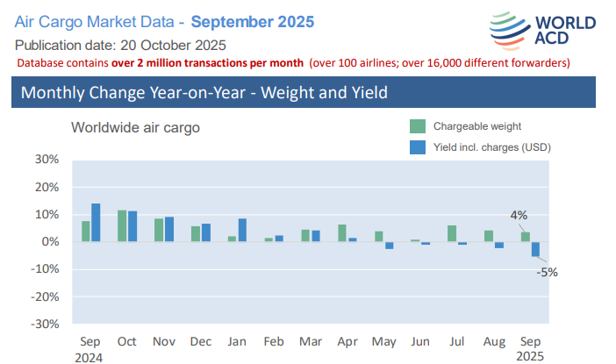
Task: Click the September 2025 title text
Action: coord(251,20)
